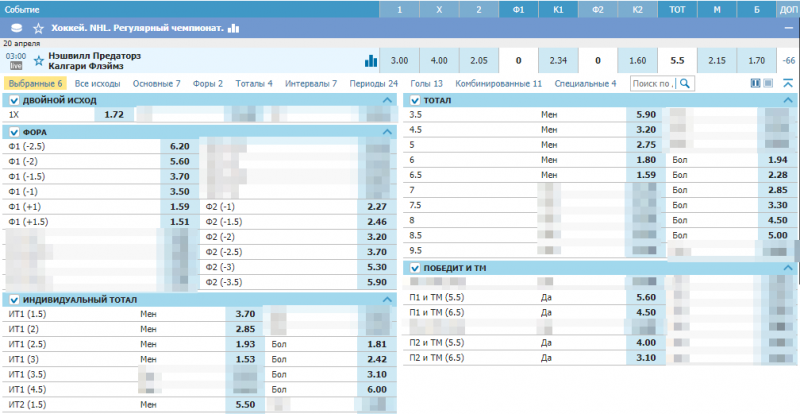The image size is (800, 414).
Task: Collapse the ПОБЕДИТ И ТМ section
Action: pos(787,267)
